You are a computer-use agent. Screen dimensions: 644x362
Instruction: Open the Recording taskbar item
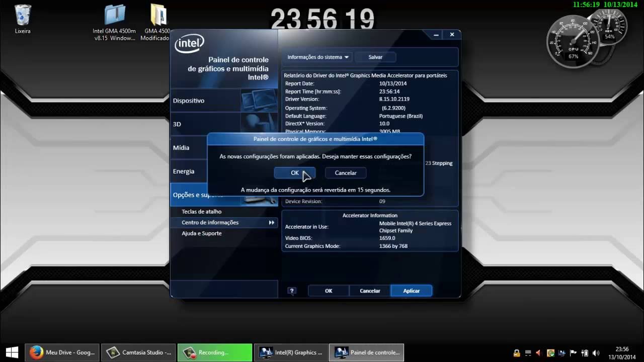tap(215, 352)
